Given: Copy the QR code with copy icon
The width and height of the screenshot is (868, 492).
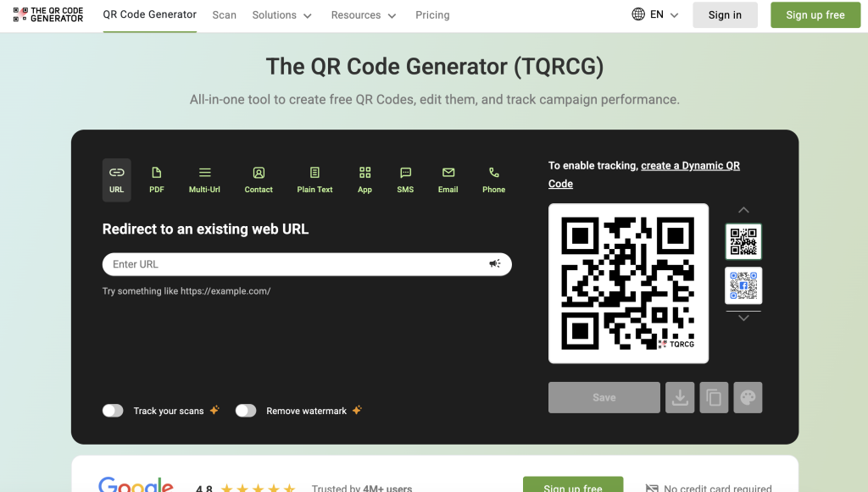Looking at the screenshot, I should (714, 398).
